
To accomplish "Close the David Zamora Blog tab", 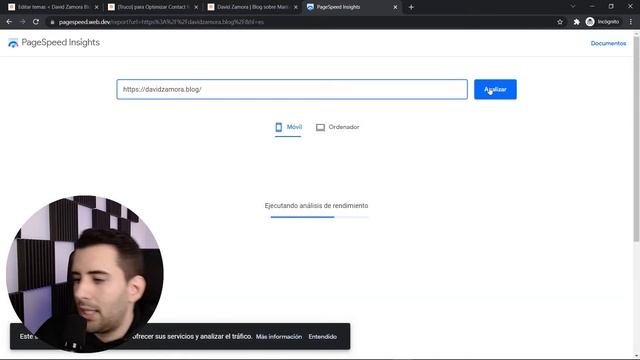I will 296,7.
